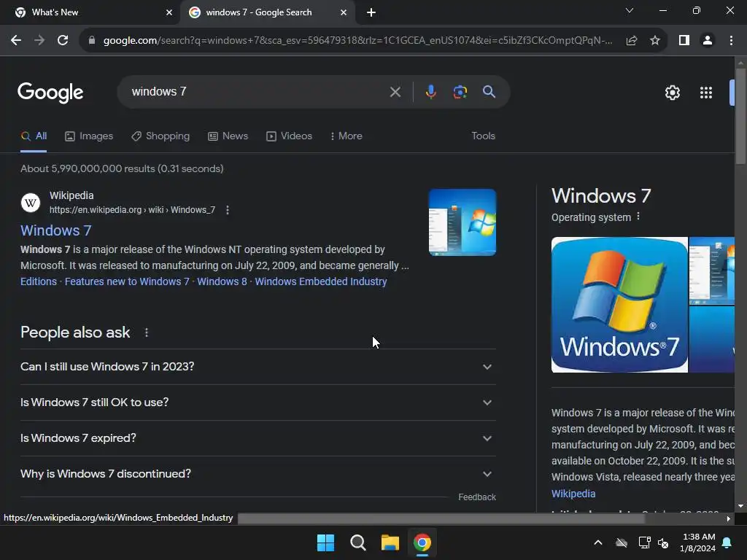This screenshot has height=560, width=747.
Task: Open the Chrome profile icon
Action: point(708,41)
